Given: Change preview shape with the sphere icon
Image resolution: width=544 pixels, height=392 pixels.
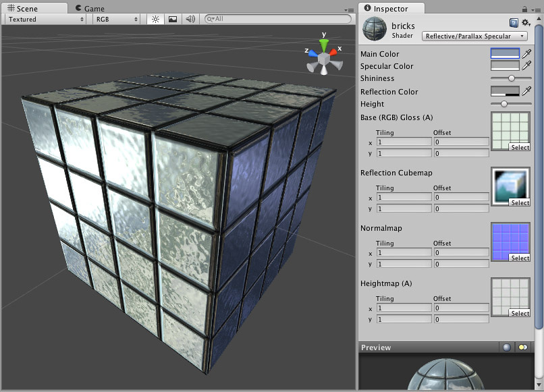Looking at the screenshot, I should point(507,347).
